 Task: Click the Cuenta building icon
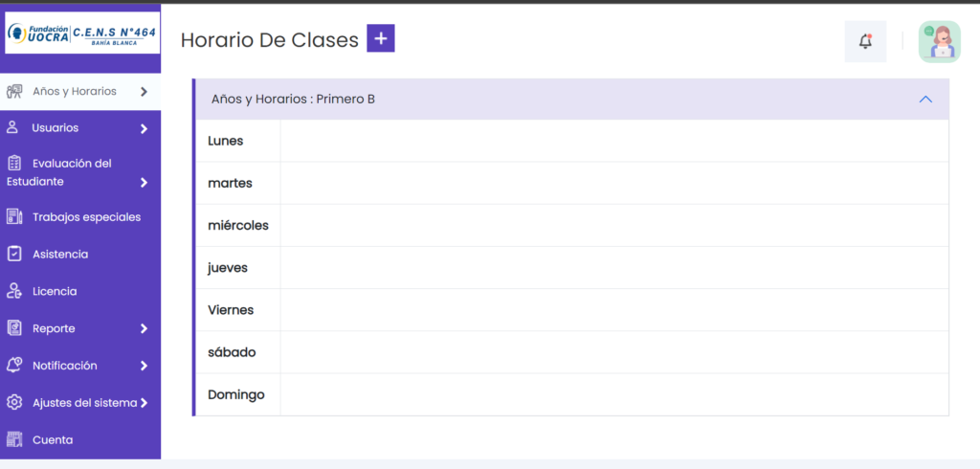point(13,439)
